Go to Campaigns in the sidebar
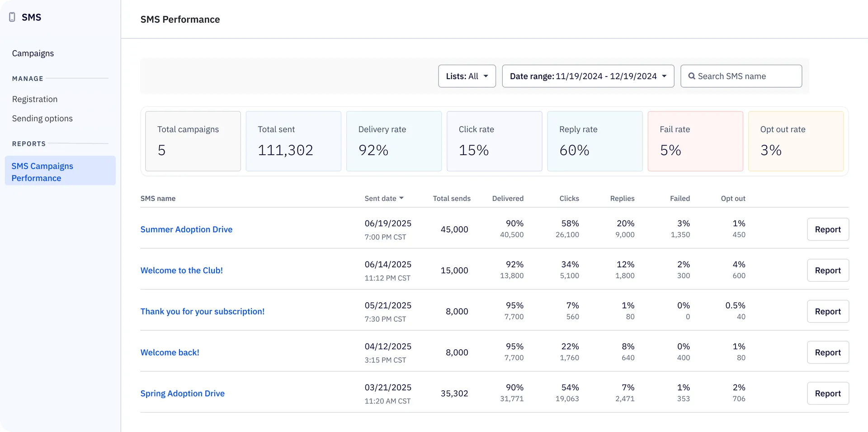The width and height of the screenshot is (868, 432). coord(33,53)
